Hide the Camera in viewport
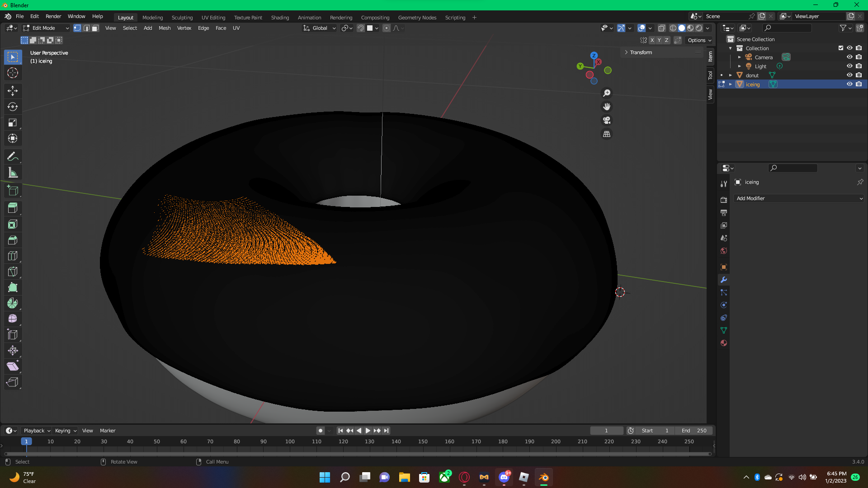The image size is (868, 488). click(x=849, y=57)
